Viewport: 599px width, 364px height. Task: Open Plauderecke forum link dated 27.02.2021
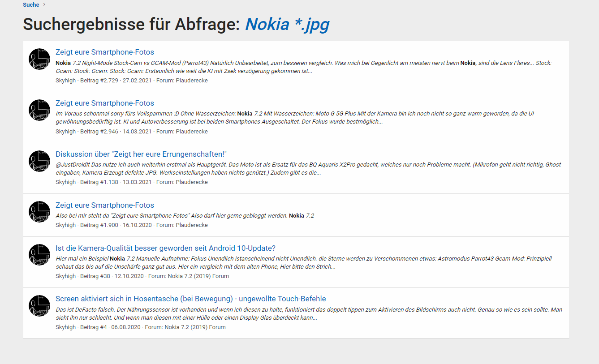(192, 81)
